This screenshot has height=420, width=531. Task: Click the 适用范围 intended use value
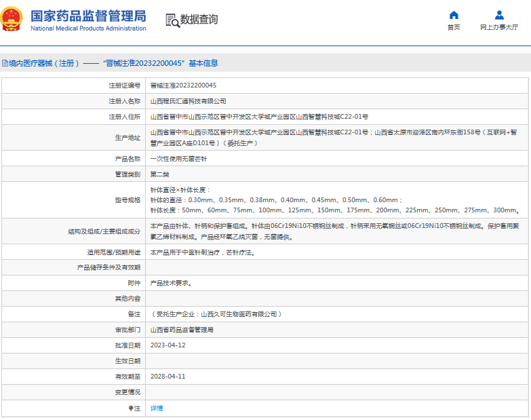[203, 252]
